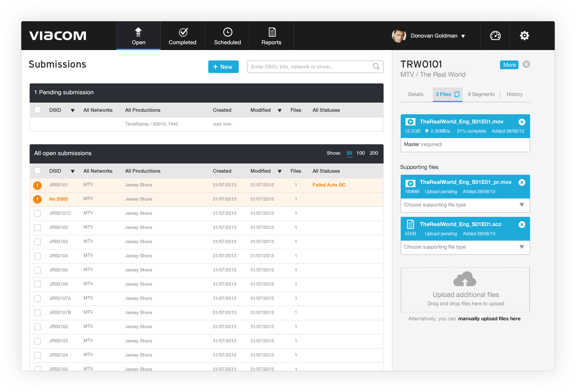The image size is (576, 392).
Task: Filter open submissions by All Statuses
Action: coord(326,171)
